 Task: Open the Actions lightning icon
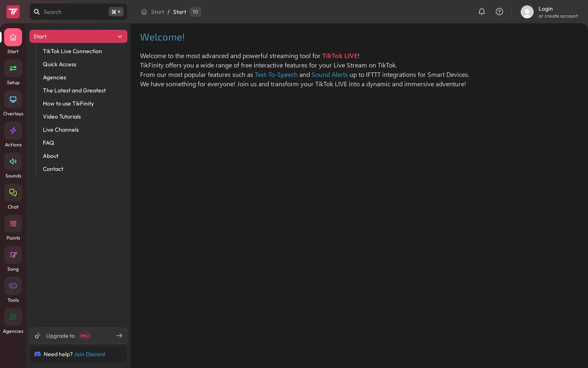13,131
